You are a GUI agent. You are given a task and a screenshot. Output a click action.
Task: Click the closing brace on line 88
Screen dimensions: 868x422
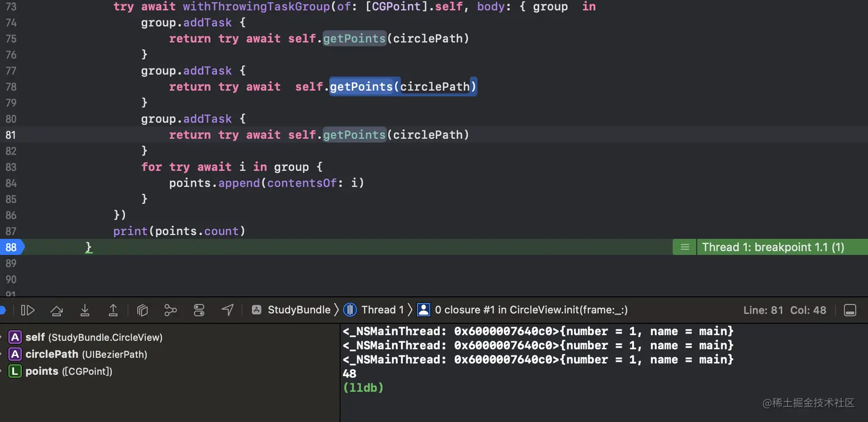coord(88,247)
